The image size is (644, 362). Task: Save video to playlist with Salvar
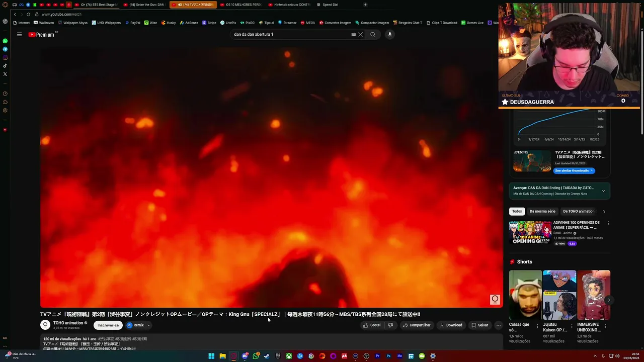(479, 325)
